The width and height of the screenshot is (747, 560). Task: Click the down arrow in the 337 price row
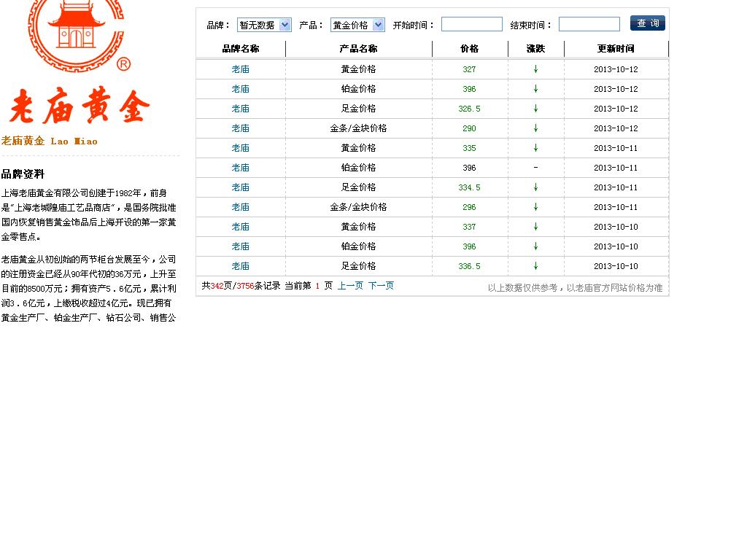535,227
